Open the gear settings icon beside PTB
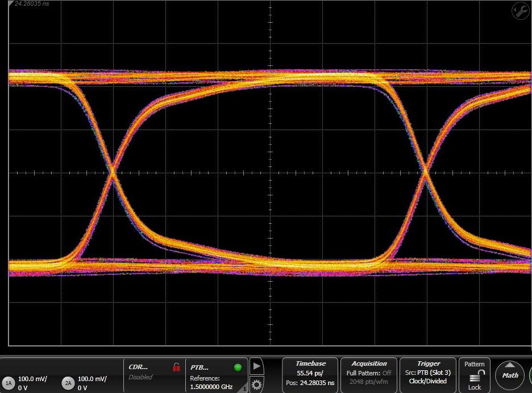 (x=257, y=383)
